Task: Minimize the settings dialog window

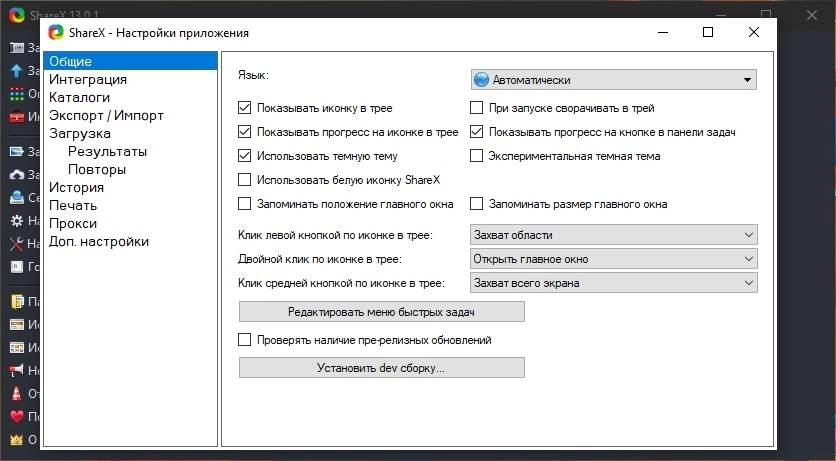Action: (x=663, y=33)
